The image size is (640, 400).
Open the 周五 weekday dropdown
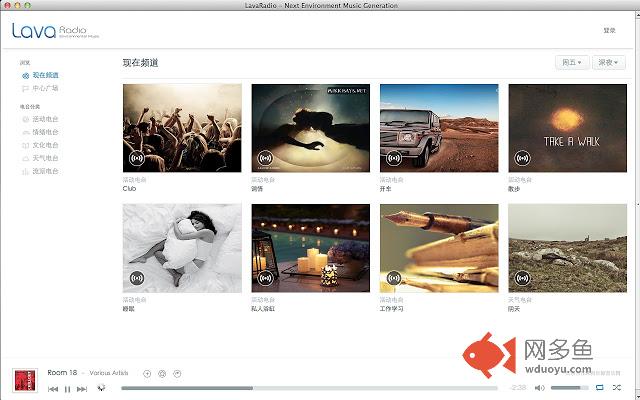click(x=572, y=62)
